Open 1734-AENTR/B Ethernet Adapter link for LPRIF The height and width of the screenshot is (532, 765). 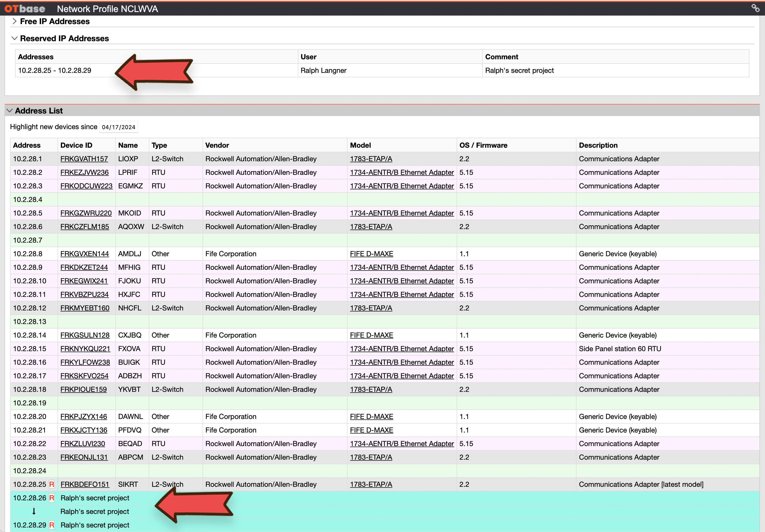click(402, 173)
